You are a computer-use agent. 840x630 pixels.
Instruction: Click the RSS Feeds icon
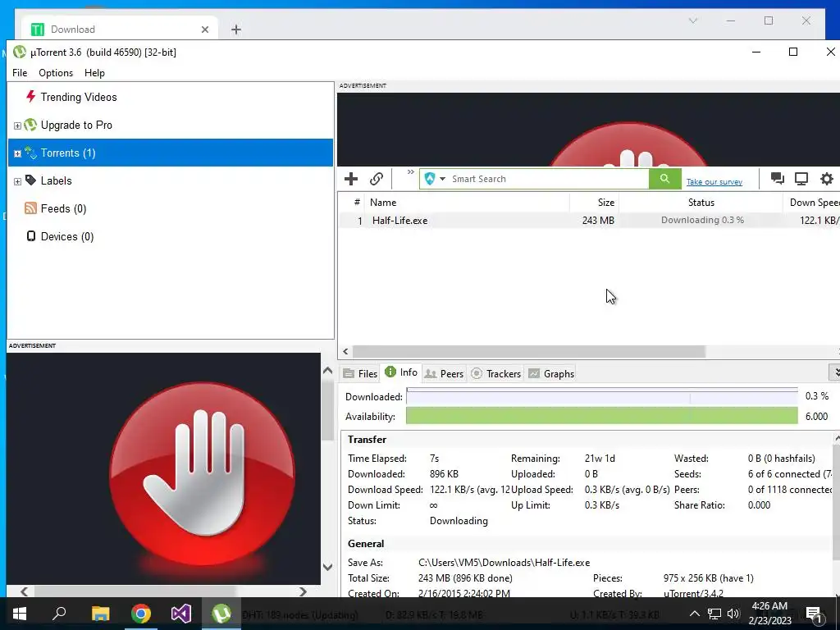click(30, 208)
